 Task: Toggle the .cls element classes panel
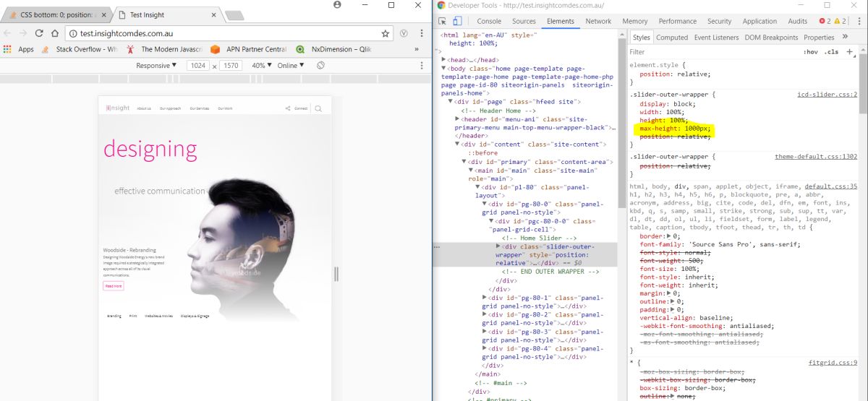832,52
